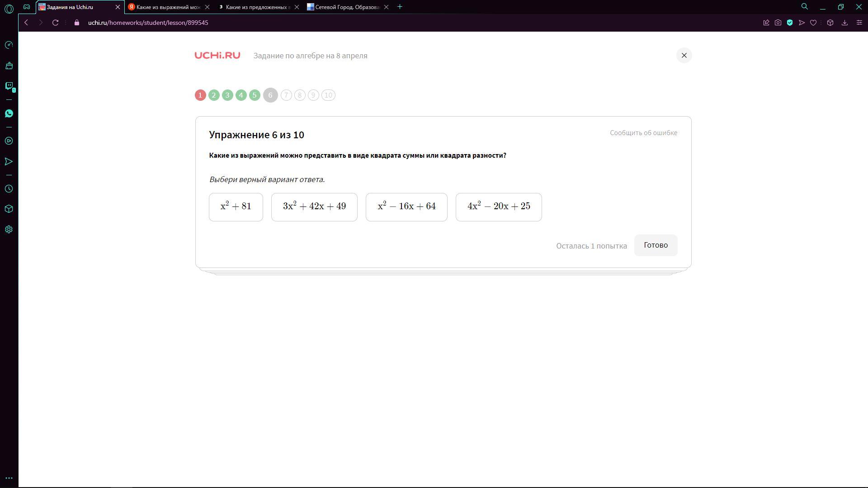Open GX Control speedometer icon

click(x=9, y=45)
